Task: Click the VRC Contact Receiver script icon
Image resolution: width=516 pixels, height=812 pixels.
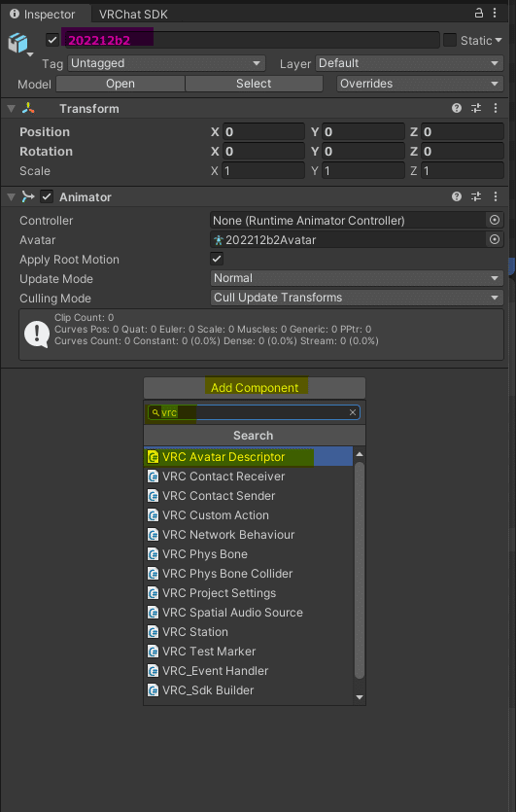Action: pos(153,477)
